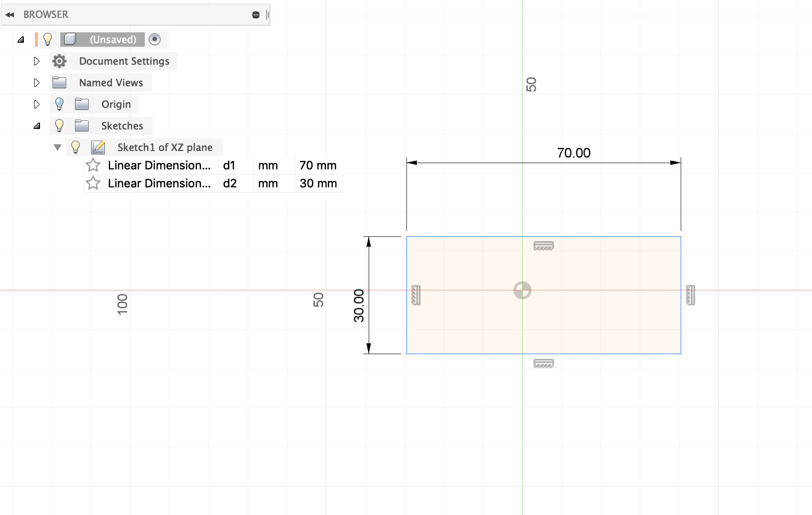The width and height of the screenshot is (812, 515).
Task: Collapse Sketch1 of XZ plane dimensions list
Action: click(58, 147)
